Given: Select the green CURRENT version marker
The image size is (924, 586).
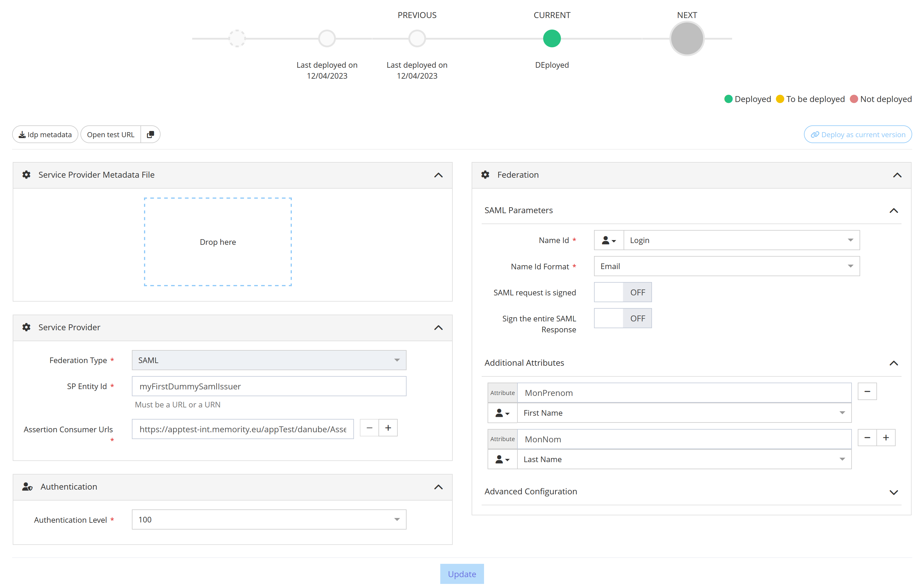Looking at the screenshot, I should pyautogui.click(x=552, y=39).
